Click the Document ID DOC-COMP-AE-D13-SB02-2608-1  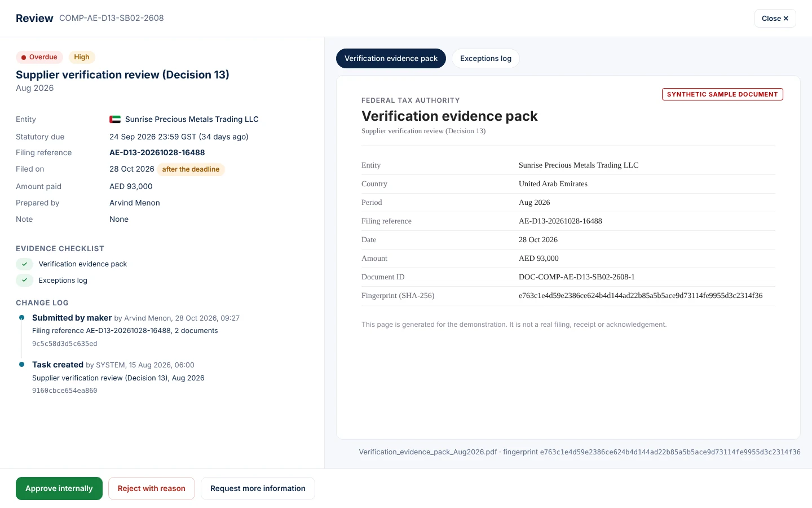(x=577, y=277)
